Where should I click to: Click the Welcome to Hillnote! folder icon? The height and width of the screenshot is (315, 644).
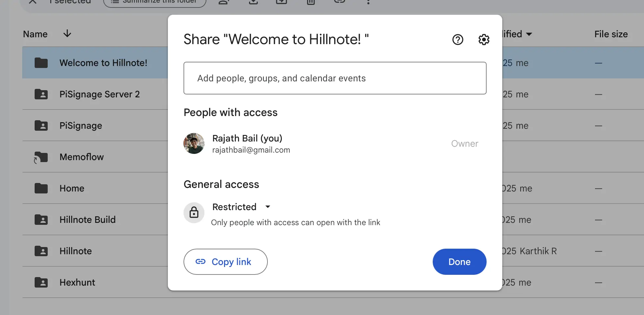point(41,63)
